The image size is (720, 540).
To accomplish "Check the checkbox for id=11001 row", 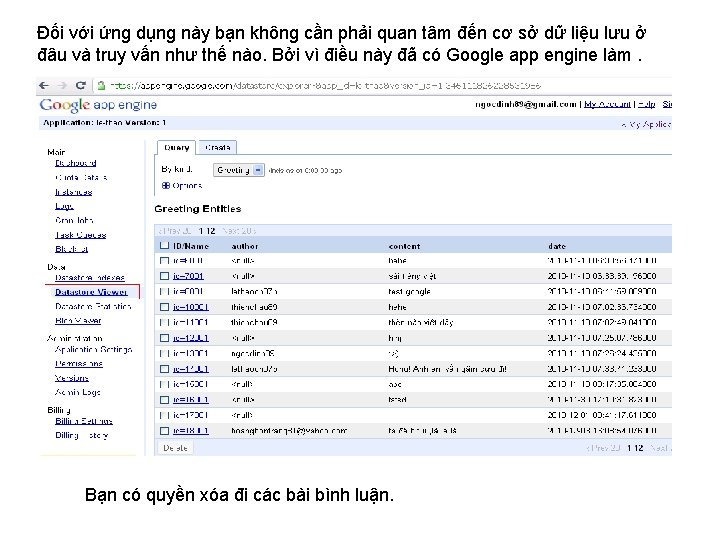I will click(x=164, y=322).
